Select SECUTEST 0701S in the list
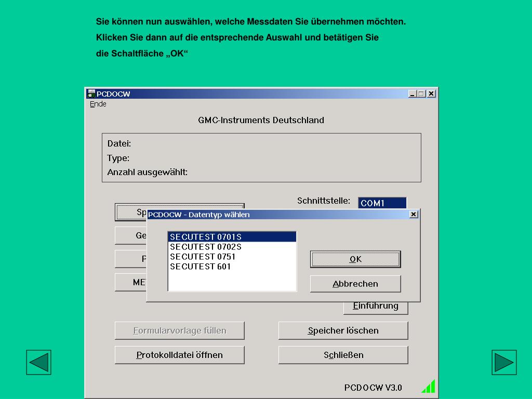 [232, 237]
